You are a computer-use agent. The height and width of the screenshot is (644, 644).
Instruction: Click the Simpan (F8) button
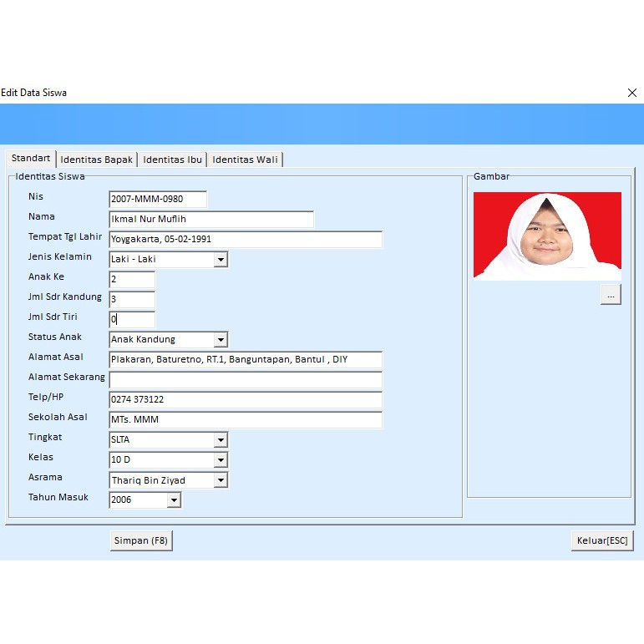click(x=140, y=540)
